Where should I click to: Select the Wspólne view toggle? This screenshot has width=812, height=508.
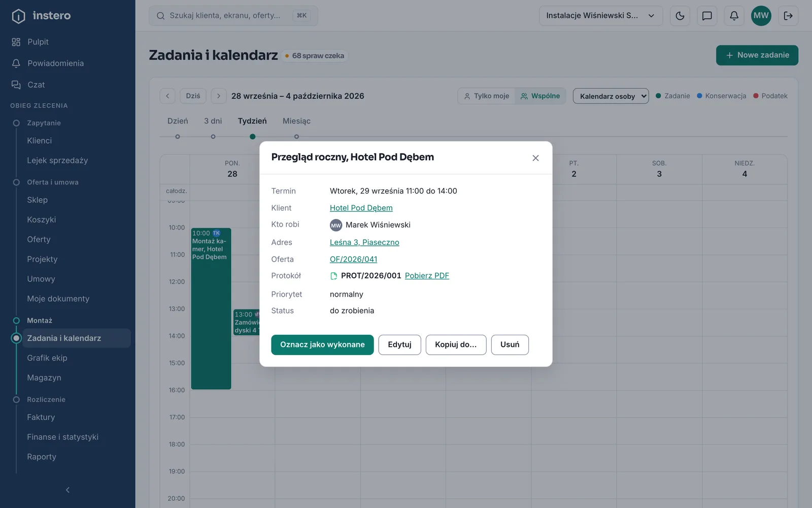click(540, 96)
